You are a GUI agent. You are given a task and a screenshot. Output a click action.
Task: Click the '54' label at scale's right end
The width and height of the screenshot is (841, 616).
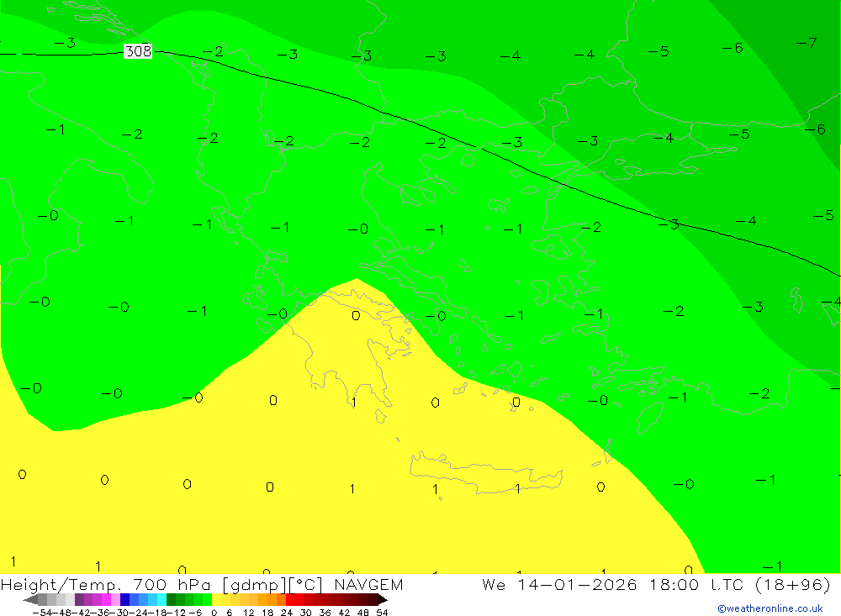point(383,613)
